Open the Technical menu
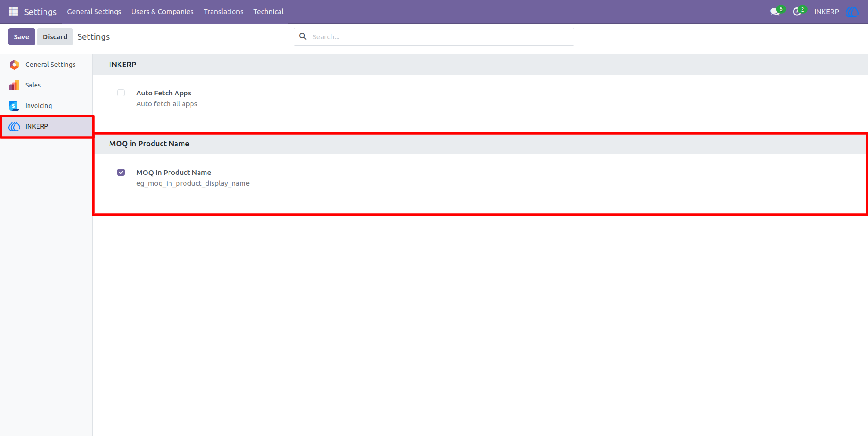This screenshot has width=868, height=436. point(268,12)
